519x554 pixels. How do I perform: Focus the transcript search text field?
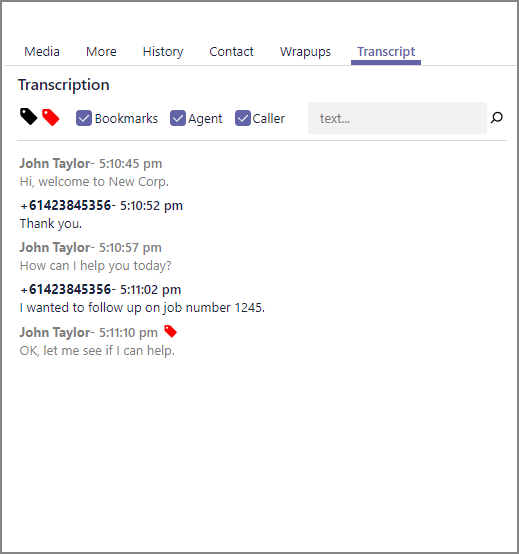click(x=397, y=118)
